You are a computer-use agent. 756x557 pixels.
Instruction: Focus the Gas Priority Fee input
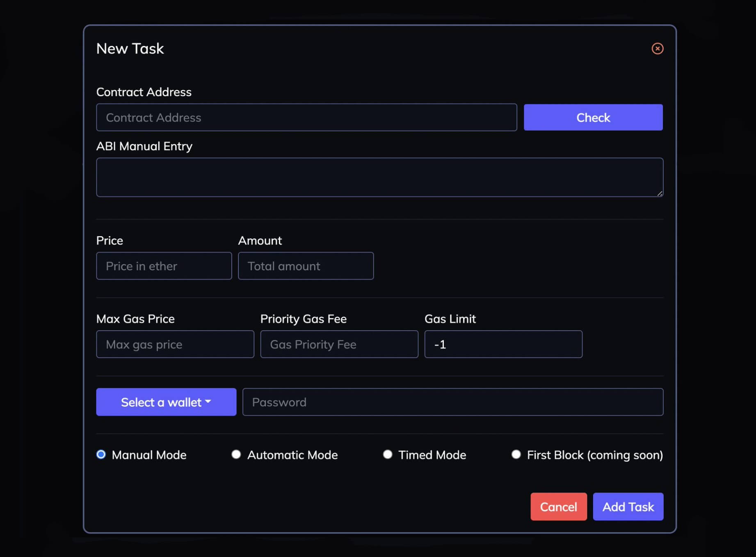(x=339, y=344)
